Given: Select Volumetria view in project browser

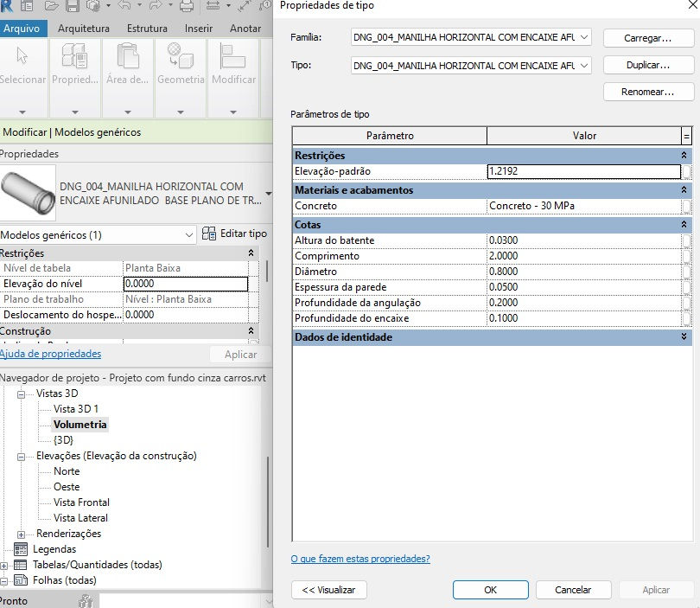Looking at the screenshot, I should pos(80,425).
